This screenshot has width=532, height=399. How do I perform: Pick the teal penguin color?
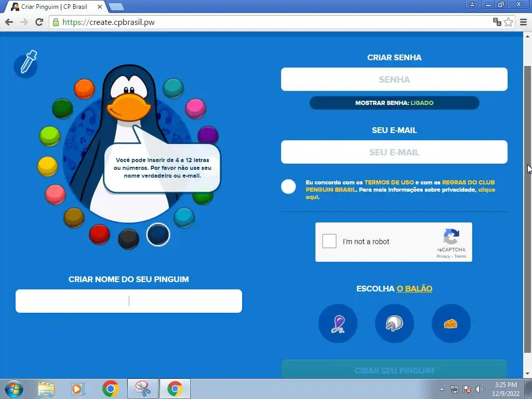tap(174, 88)
